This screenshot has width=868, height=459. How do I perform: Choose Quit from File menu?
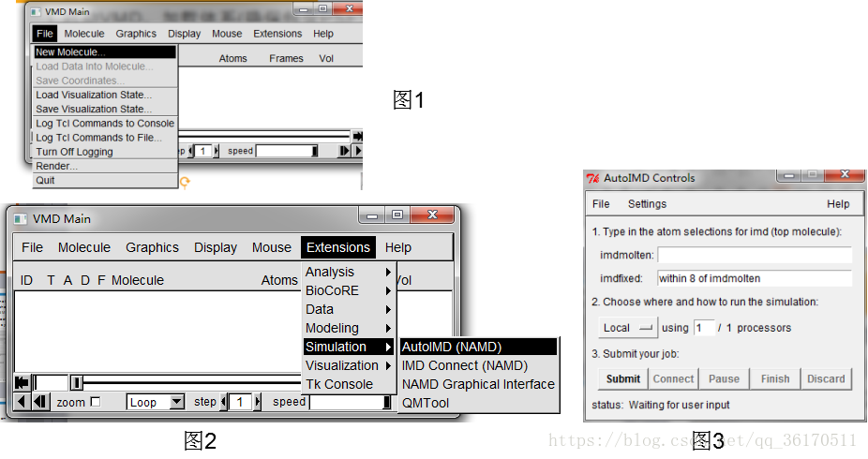(x=105, y=180)
